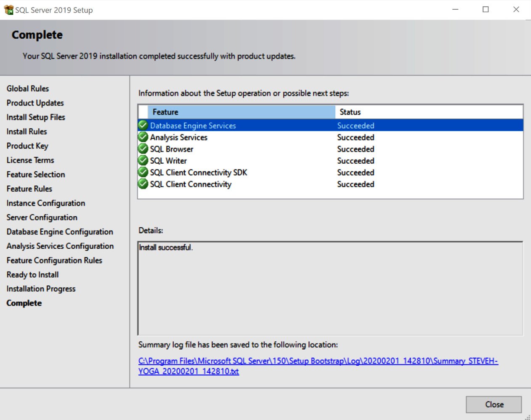The image size is (531, 420).
Task: Click inside the Details text box
Action: [330, 288]
